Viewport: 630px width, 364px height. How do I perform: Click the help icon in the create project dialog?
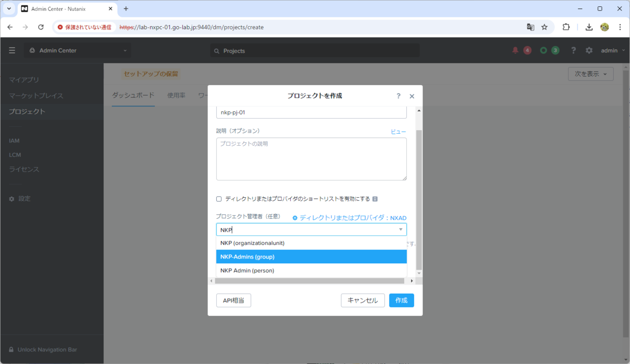coord(398,96)
